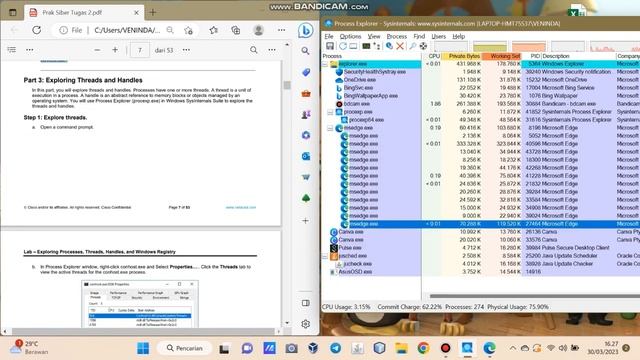Sort by Description column header

tap(578, 56)
